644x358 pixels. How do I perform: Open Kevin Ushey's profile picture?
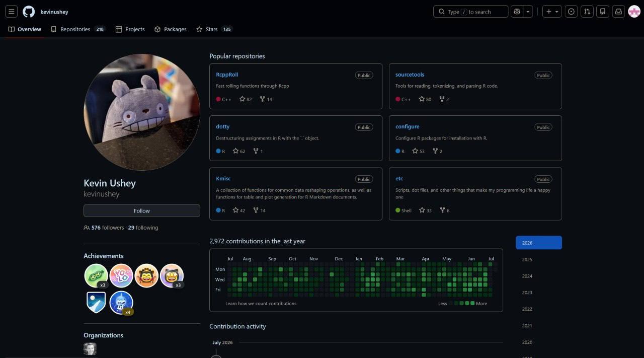[142, 112]
